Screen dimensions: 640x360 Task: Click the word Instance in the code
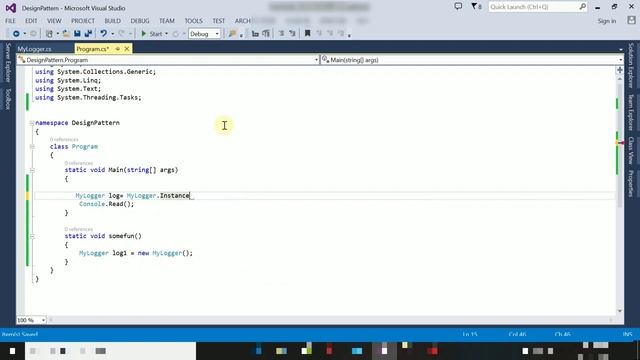point(175,196)
